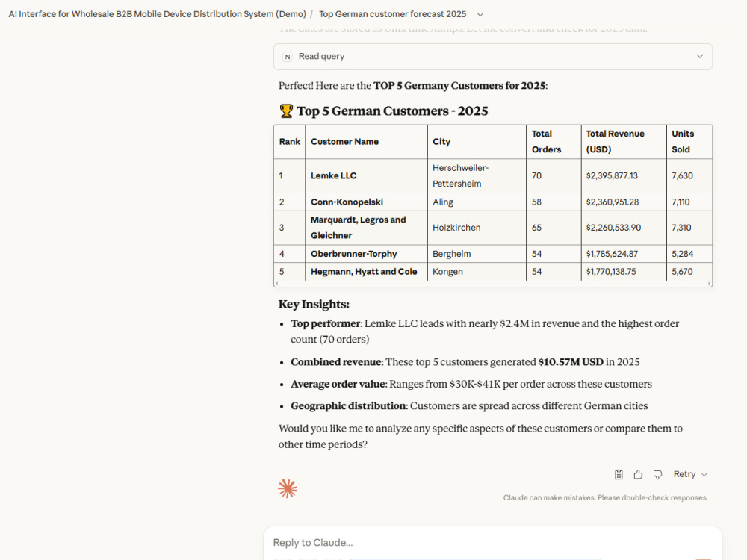Click the total orders value 70
This screenshot has width=747, height=560.
click(x=536, y=175)
